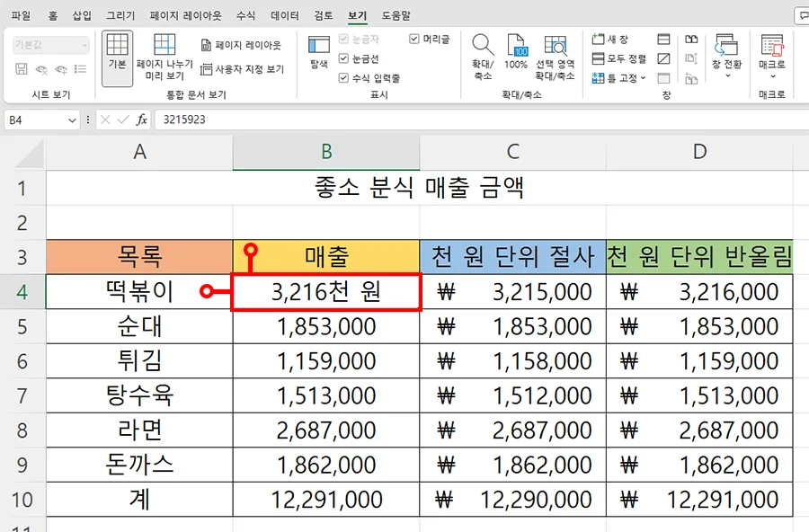Disable the 수식 입력줄 (Formula Bar) checkbox
The height and width of the screenshot is (532, 809).
pyautogui.click(x=345, y=75)
